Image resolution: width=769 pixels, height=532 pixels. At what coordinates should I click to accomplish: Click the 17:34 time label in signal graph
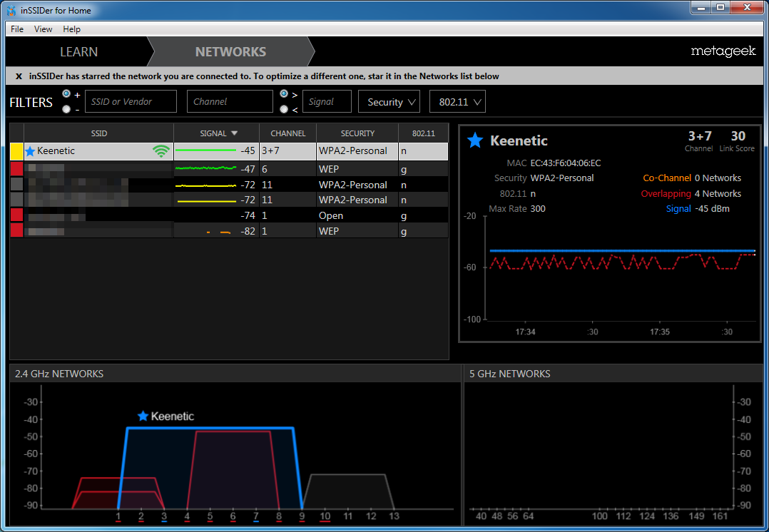tap(525, 332)
